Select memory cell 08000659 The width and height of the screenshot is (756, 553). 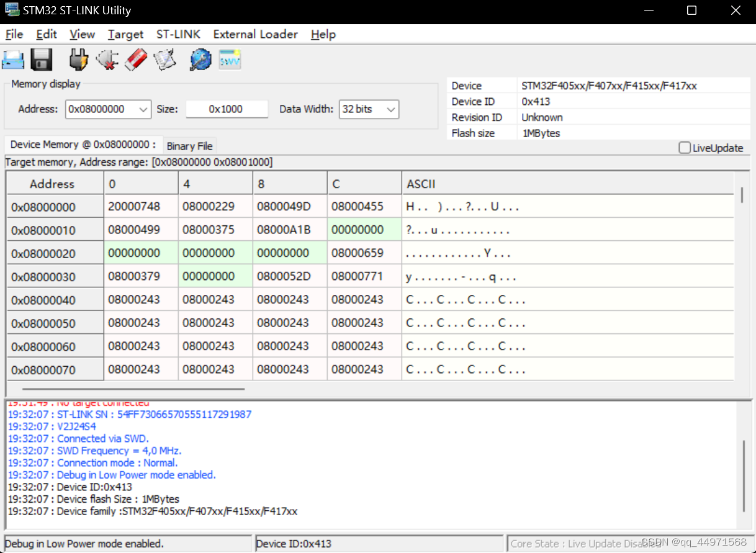click(x=364, y=253)
